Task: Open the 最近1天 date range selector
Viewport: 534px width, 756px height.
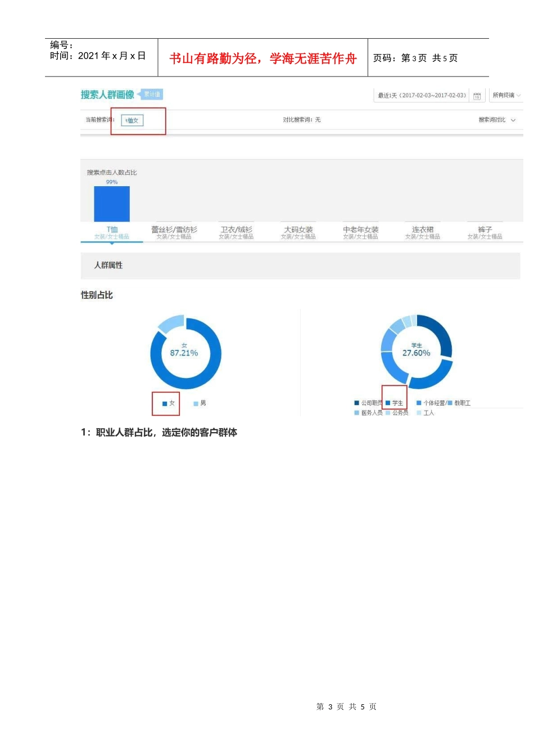Action: (422, 96)
